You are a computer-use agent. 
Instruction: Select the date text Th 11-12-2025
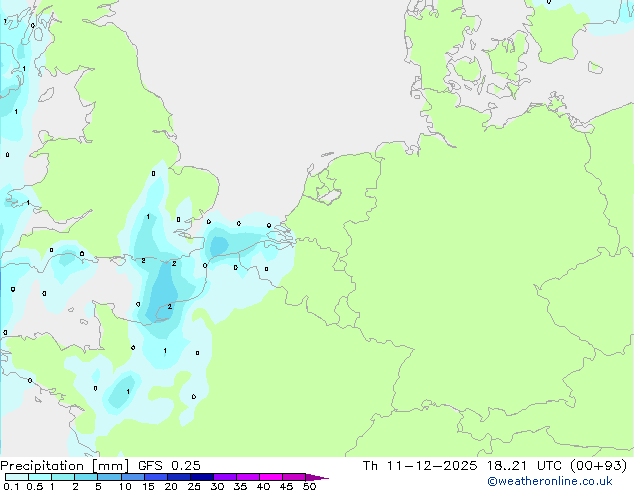coord(420,466)
